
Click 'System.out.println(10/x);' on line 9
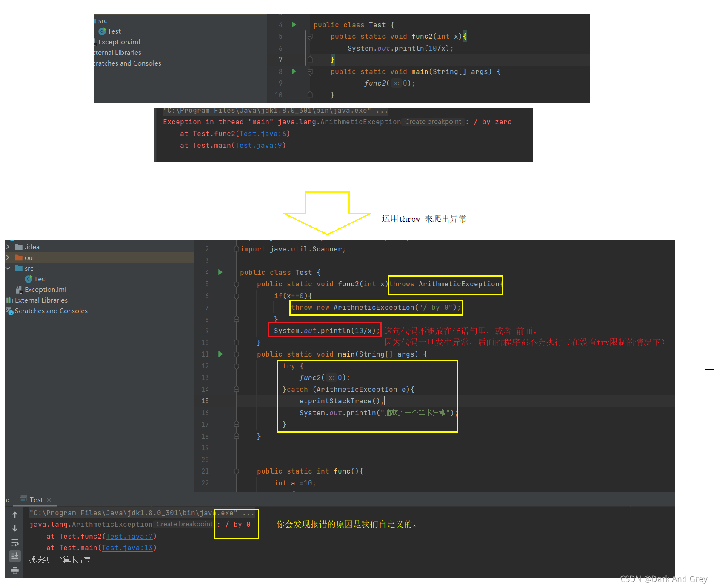[x=327, y=331]
